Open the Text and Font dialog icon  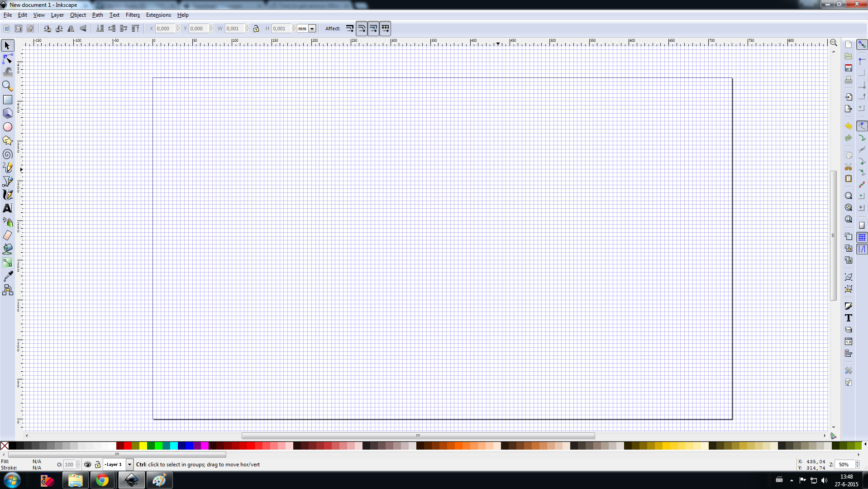(849, 318)
